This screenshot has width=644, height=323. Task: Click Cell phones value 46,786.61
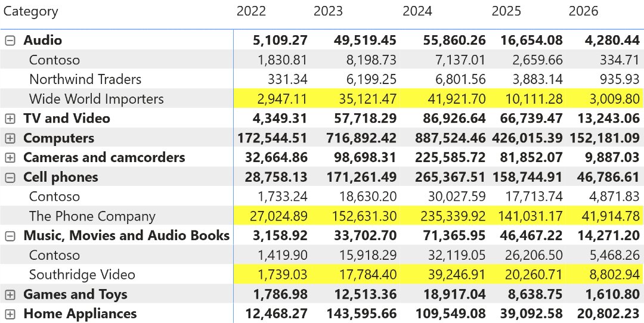pos(608,178)
